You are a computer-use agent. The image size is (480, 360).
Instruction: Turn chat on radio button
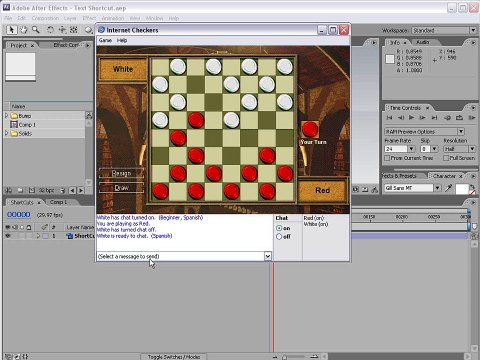pyautogui.click(x=279, y=228)
